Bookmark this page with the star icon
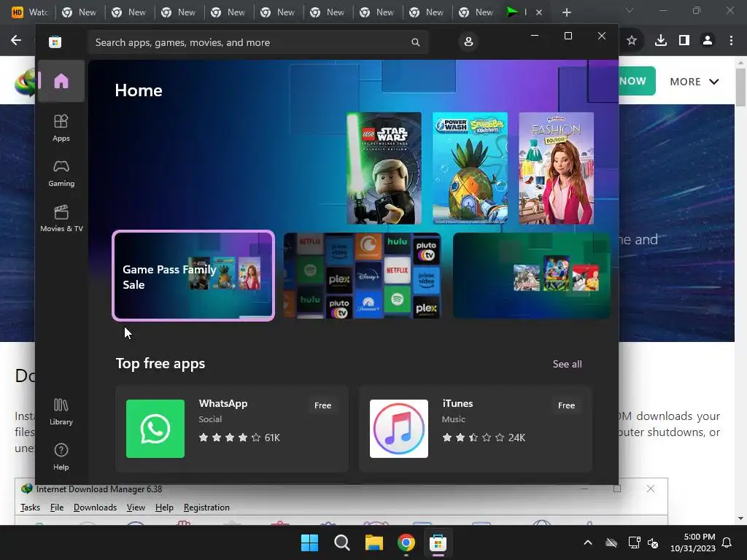The height and width of the screenshot is (560, 747). (632, 41)
